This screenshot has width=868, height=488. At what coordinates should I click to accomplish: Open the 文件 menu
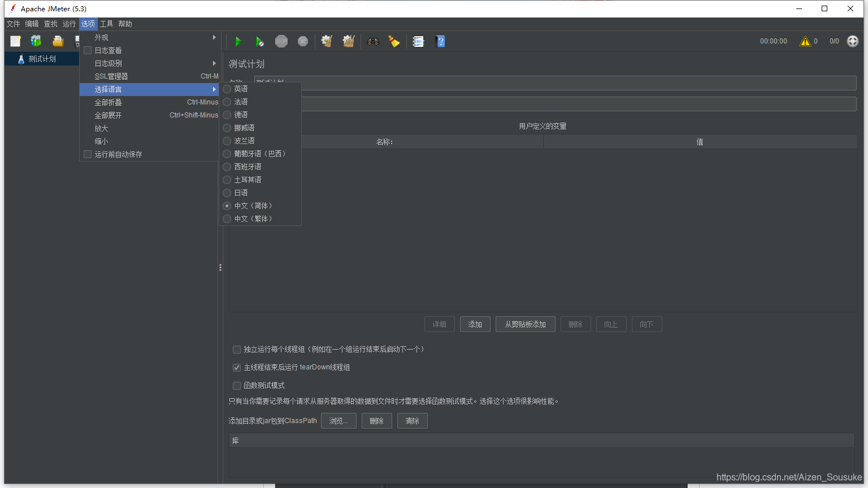point(13,24)
